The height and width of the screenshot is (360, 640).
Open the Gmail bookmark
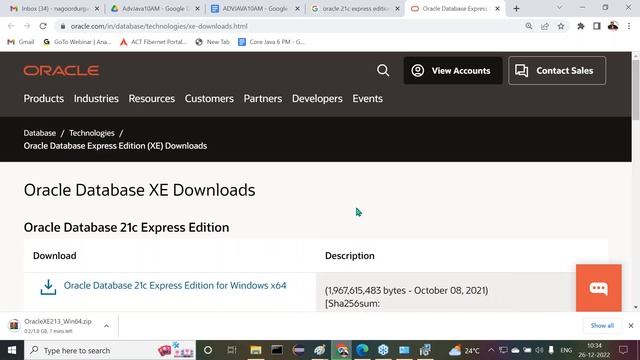pyautogui.click(x=21, y=42)
